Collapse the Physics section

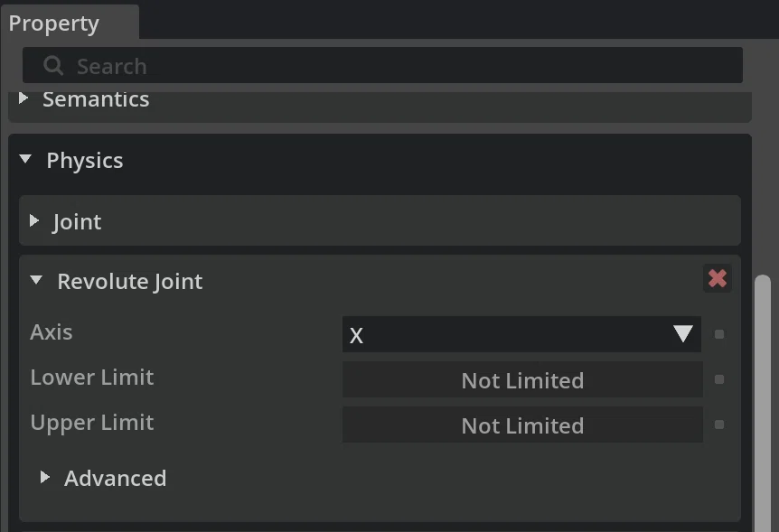25,159
